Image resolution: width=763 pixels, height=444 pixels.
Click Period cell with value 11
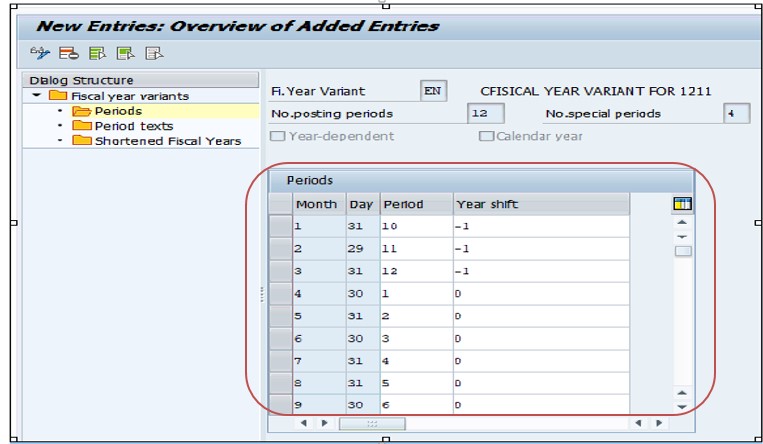click(x=417, y=248)
